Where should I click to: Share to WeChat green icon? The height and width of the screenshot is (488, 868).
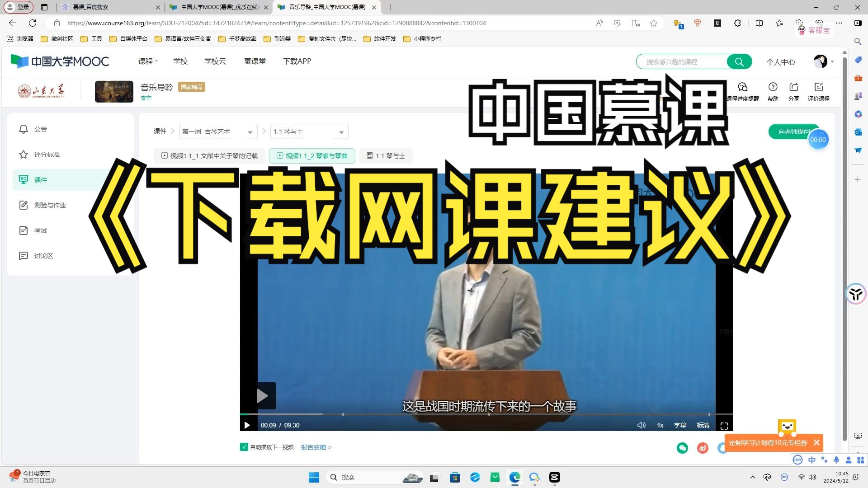[x=682, y=448]
